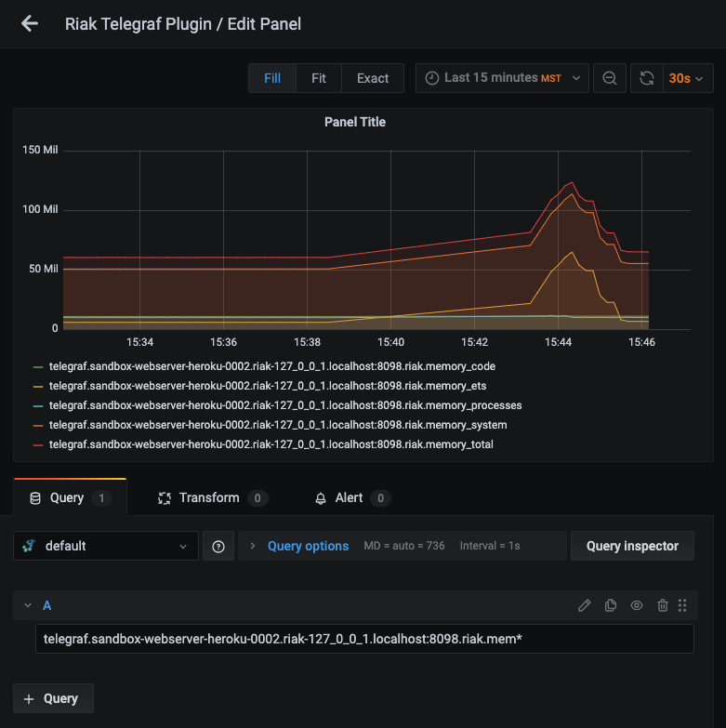Click the 50 Mil y-axis label
726x728 pixels.
coord(43,269)
